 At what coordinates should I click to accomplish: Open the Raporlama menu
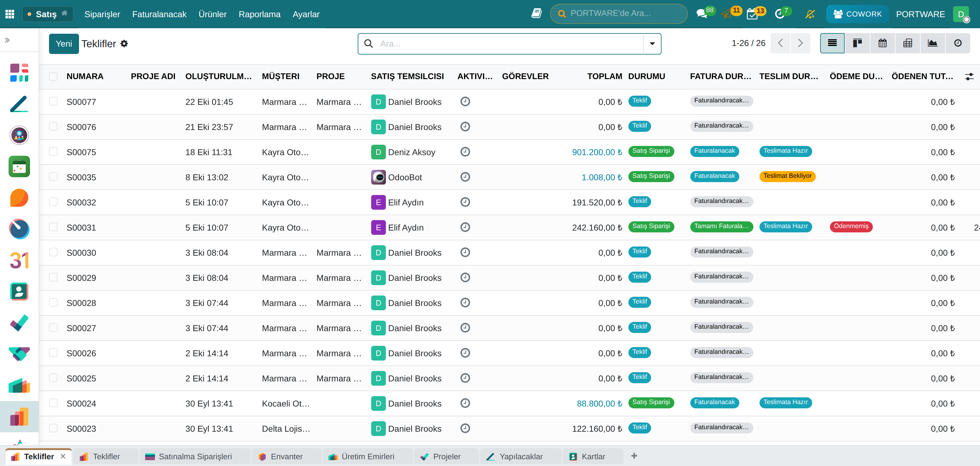(x=259, y=14)
